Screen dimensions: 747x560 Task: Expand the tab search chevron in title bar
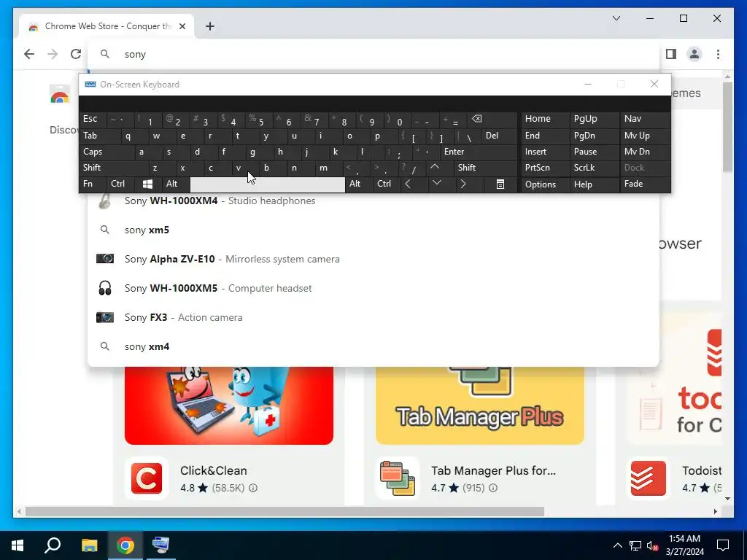[x=616, y=18]
